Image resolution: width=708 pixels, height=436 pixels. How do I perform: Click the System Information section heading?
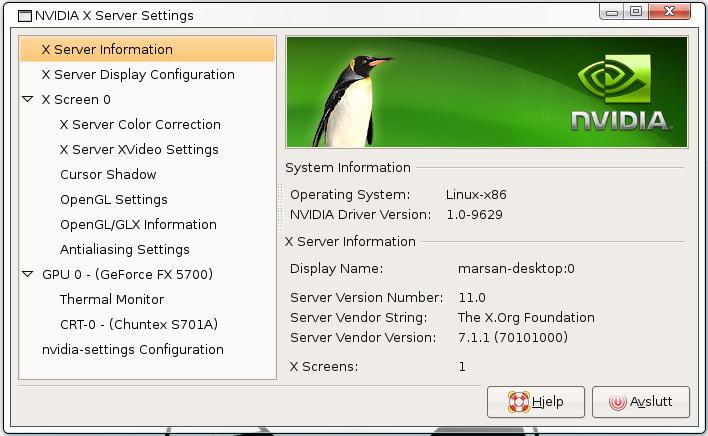pos(348,167)
